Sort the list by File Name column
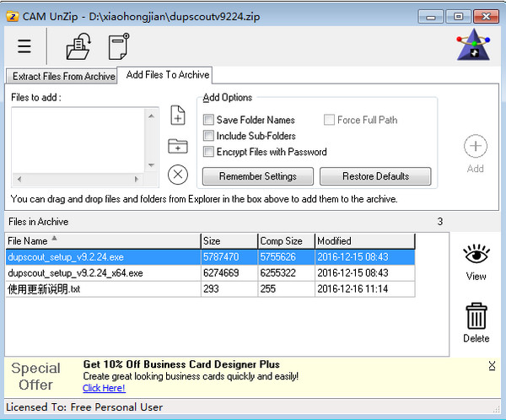 coord(101,240)
